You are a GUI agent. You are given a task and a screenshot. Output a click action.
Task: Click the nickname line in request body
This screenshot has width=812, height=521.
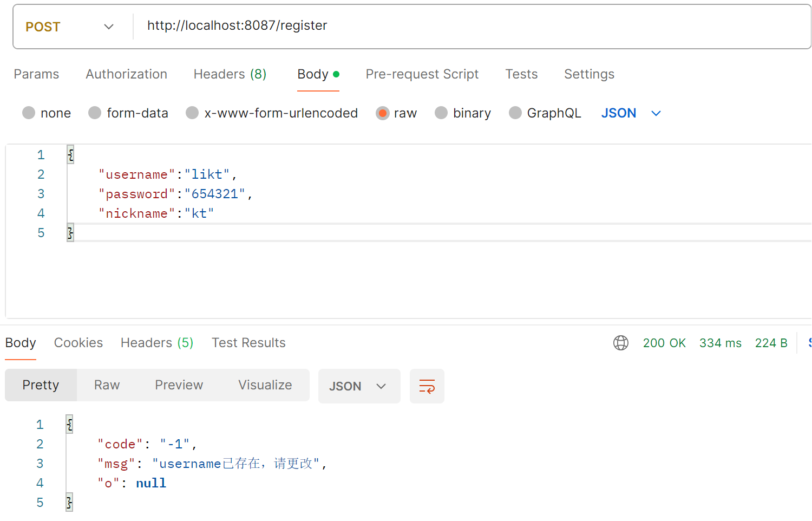(x=156, y=213)
